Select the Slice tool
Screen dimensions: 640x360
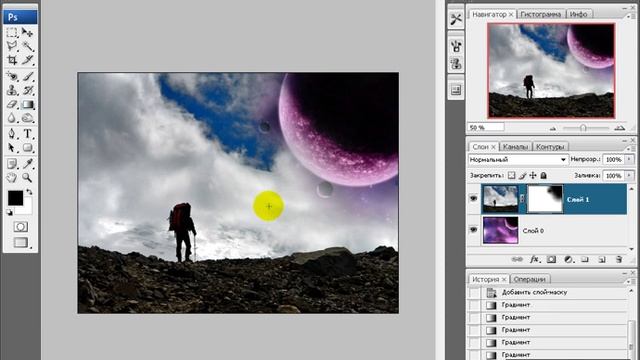tap(27, 60)
